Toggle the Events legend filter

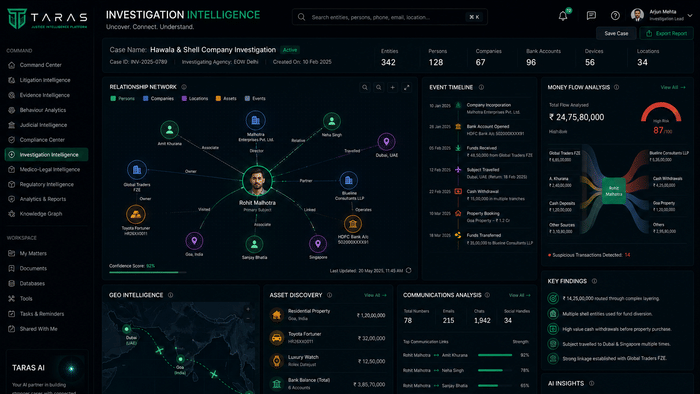tap(255, 99)
